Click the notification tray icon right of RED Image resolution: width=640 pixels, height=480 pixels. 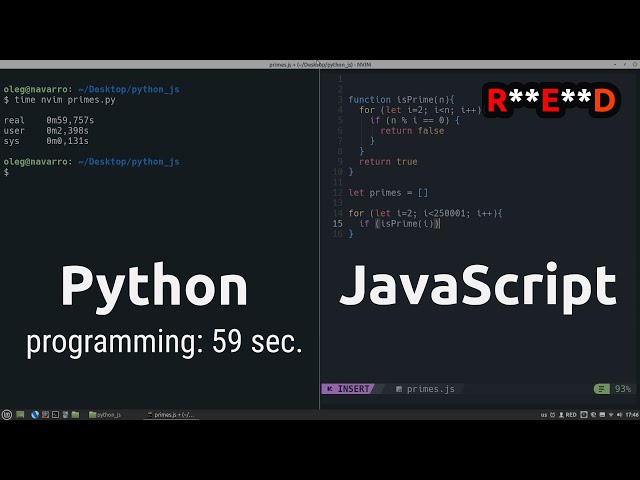pos(584,415)
